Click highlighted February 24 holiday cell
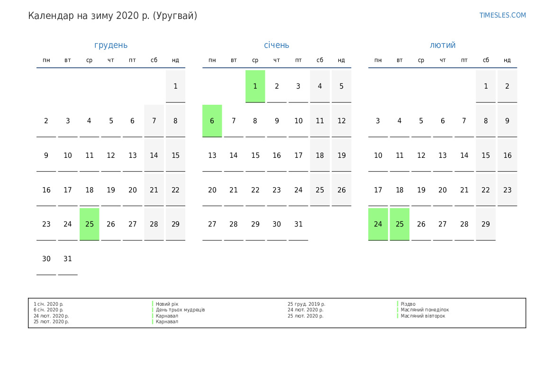Screen dimensions: 554x392 pyautogui.click(x=378, y=224)
